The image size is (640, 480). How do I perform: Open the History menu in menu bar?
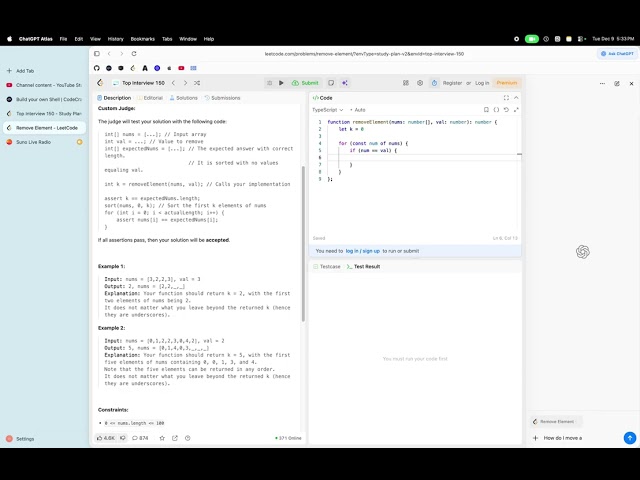click(116, 39)
